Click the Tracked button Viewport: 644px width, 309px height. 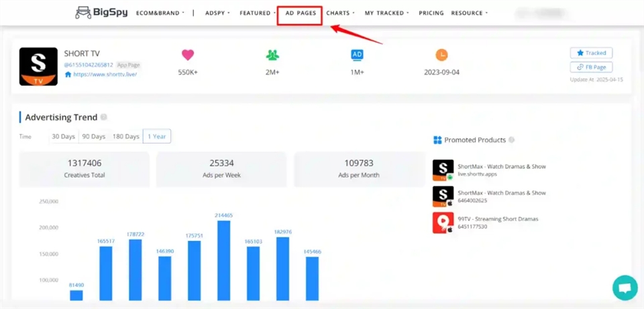tap(591, 53)
